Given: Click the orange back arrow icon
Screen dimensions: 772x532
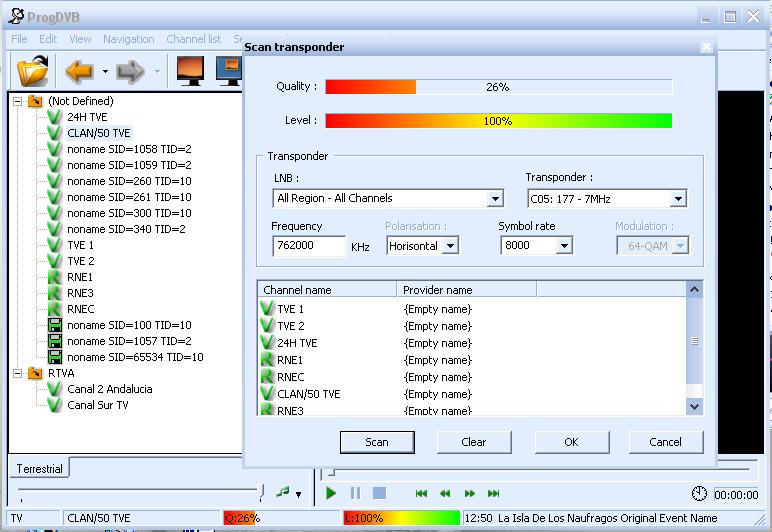Looking at the screenshot, I should point(79,71).
